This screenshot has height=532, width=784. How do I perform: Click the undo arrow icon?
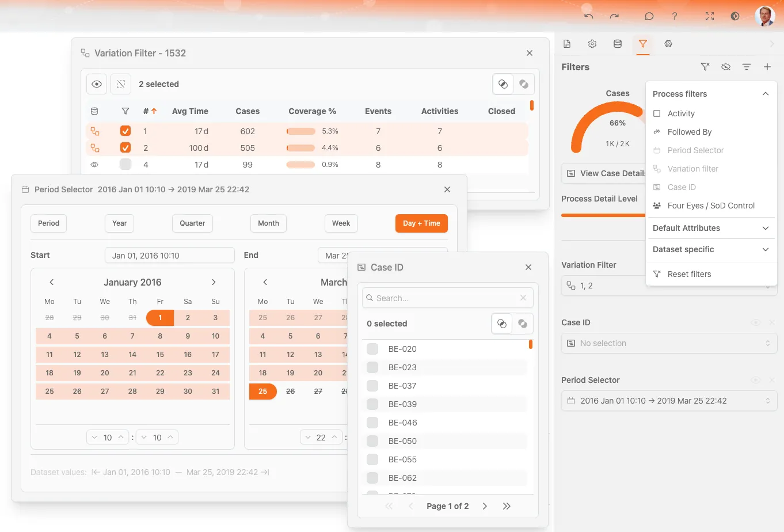click(588, 16)
